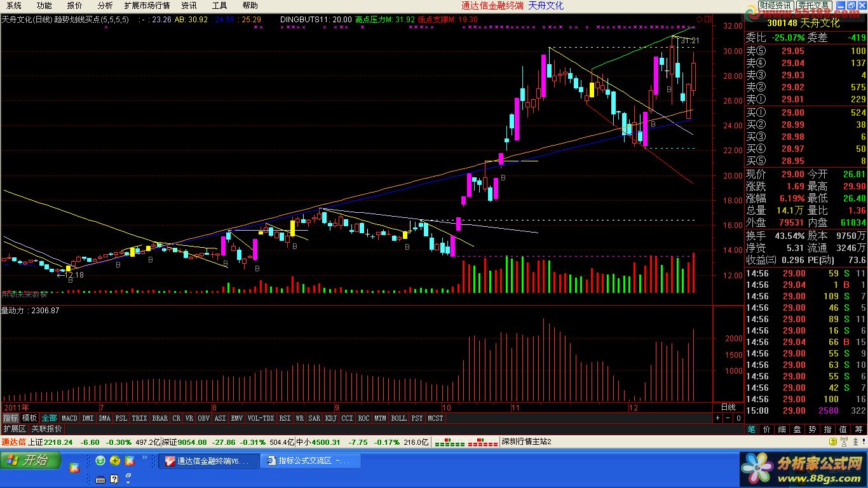The image size is (868, 488).
Task: Click the 通达信金融终端 taskbar button
Action: [208, 461]
